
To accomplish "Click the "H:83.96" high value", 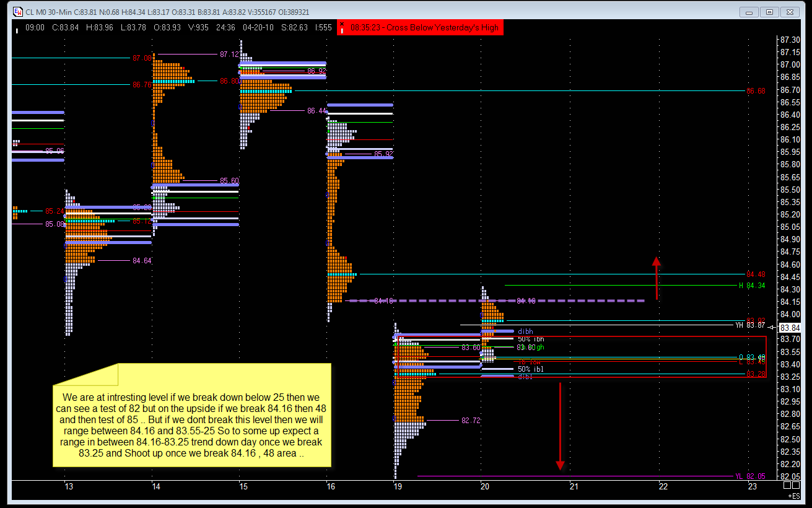I will (100, 28).
